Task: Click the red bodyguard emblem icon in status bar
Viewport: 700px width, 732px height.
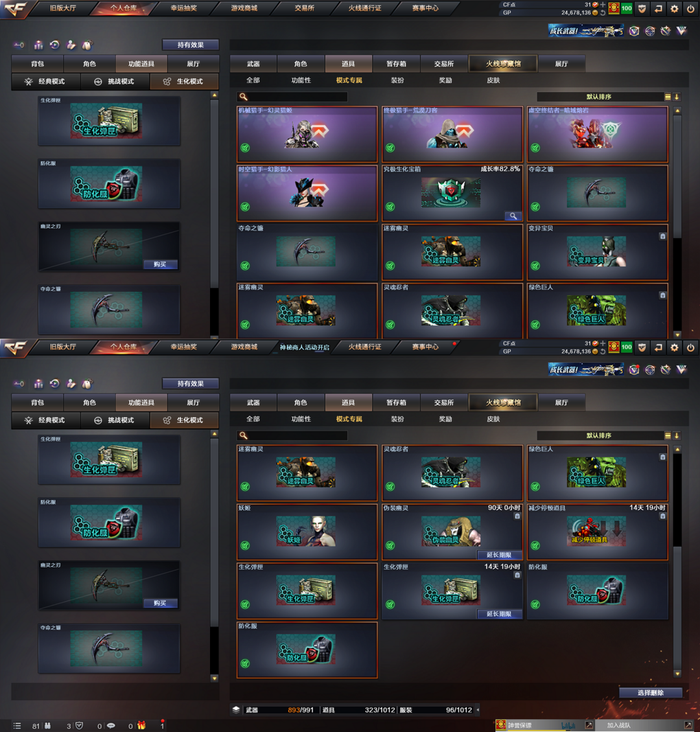Action: coord(501,724)
